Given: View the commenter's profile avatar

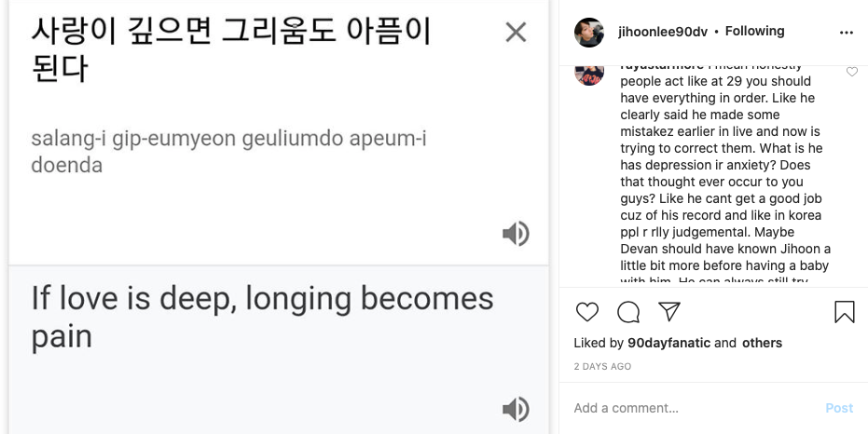Looking at the screenshot, I should pos(589,72).
